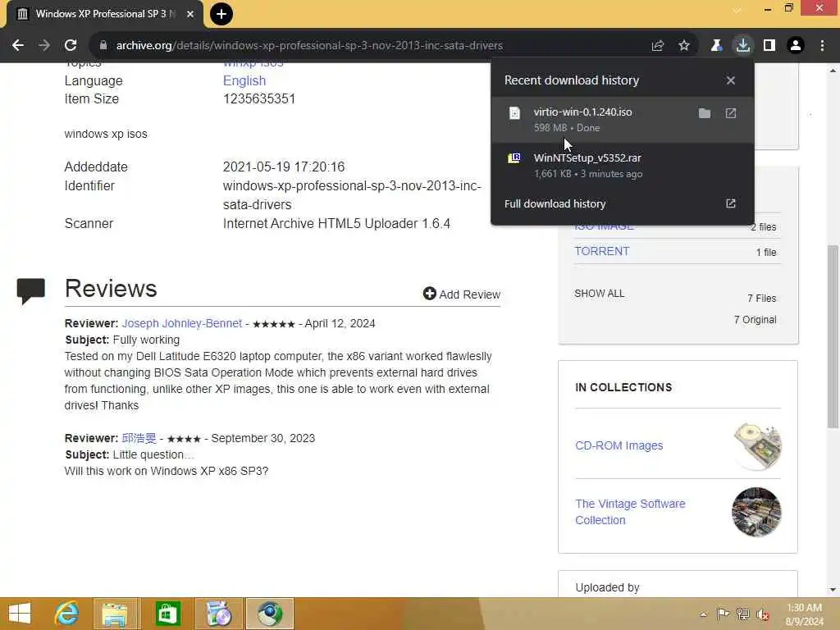840x630 pixels.
Task: Open virtio-win-0.1.240.iso in new tab icon
Action: click(x=731, y=113)
